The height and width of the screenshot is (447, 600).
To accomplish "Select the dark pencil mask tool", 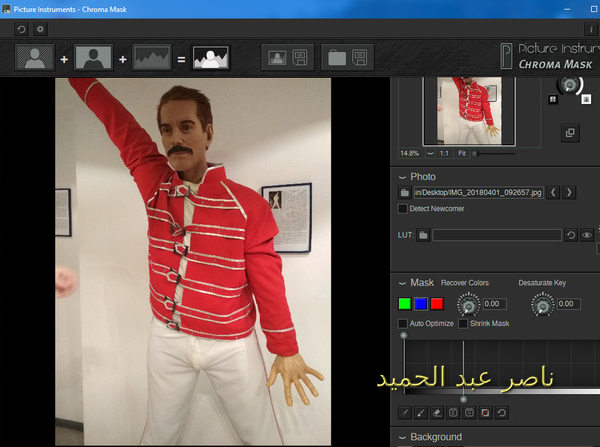I will [x=404, y=413].
